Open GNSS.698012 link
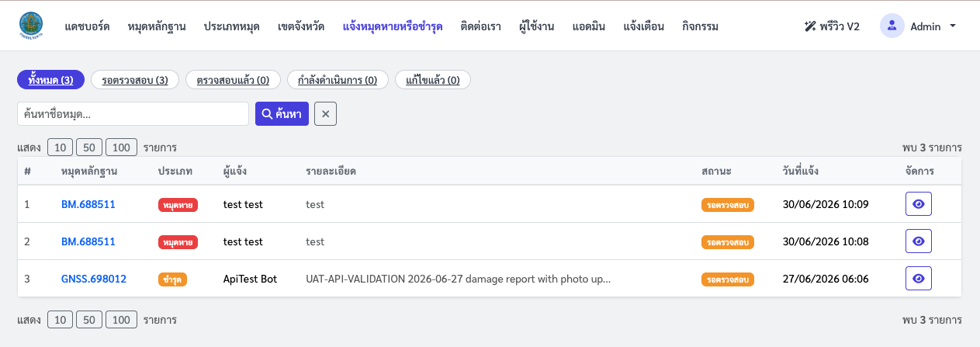Viewport: 980px width, 347px height. pyautogui.click(x=94, y=279)
